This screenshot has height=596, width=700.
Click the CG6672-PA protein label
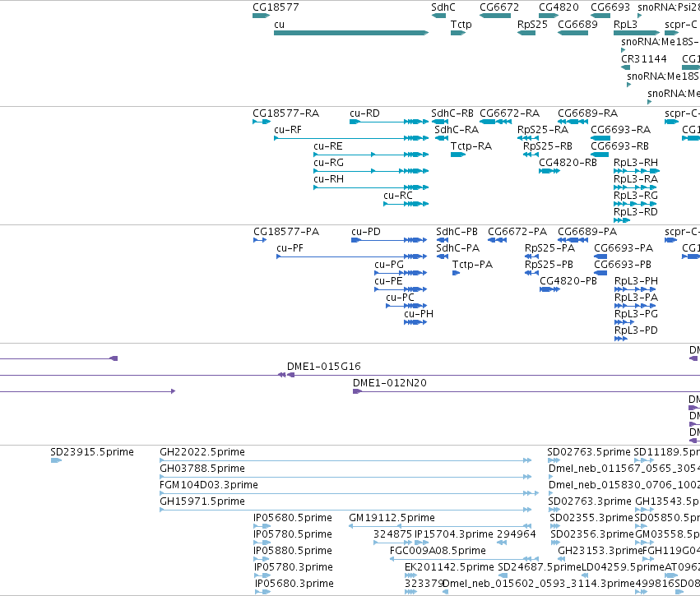click(x=517, y=232)
